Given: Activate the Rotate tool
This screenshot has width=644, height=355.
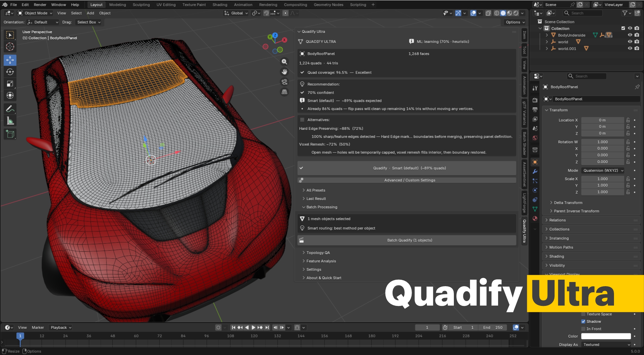Looking at the screenshot, I should (10, 72).
